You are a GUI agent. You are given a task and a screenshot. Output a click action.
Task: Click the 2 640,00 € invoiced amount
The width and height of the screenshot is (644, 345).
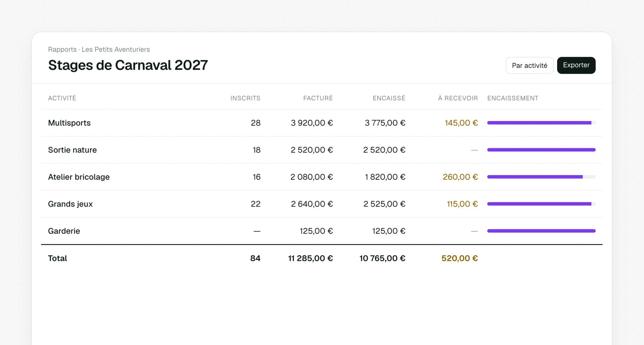[312, 204]
